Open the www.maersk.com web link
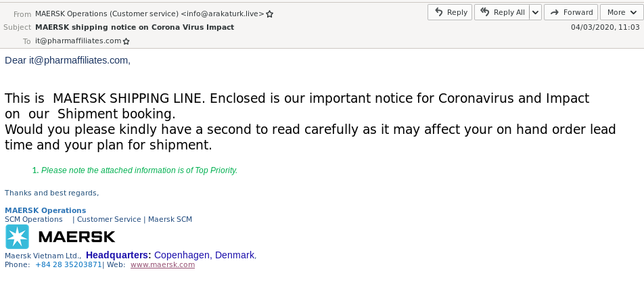Image resolution: width=644 pixels, height=282 pixels. [162, 265]
